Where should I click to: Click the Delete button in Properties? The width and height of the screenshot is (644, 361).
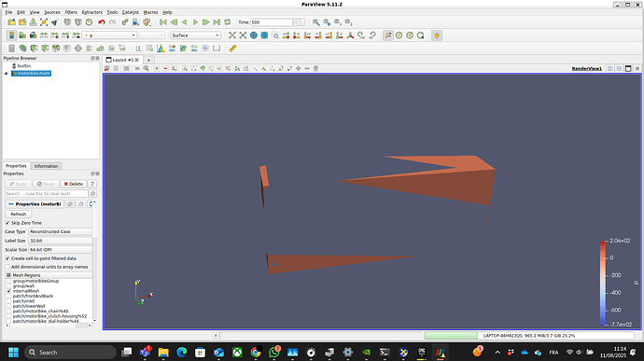point(73,184)
